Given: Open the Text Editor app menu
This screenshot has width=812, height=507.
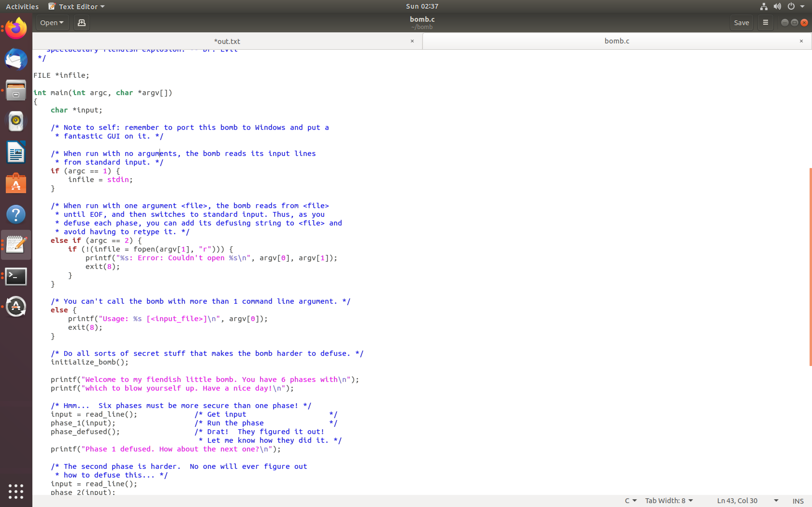Looking at the screenshot, I should point(77,6).
